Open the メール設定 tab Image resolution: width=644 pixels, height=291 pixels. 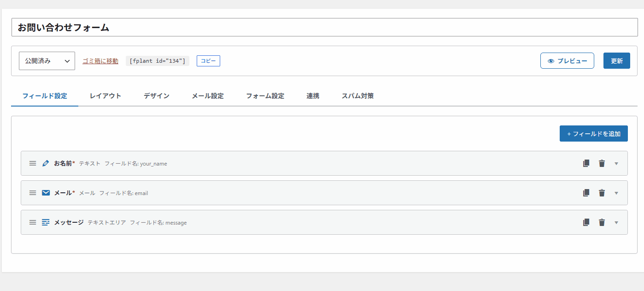pyautogui.click(x=208, y=96)
